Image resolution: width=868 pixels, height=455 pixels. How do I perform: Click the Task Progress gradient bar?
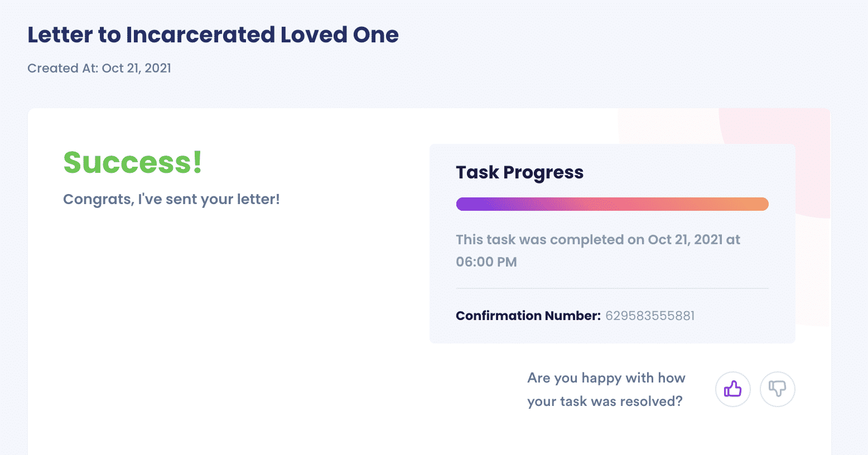[x=613, y=204]
